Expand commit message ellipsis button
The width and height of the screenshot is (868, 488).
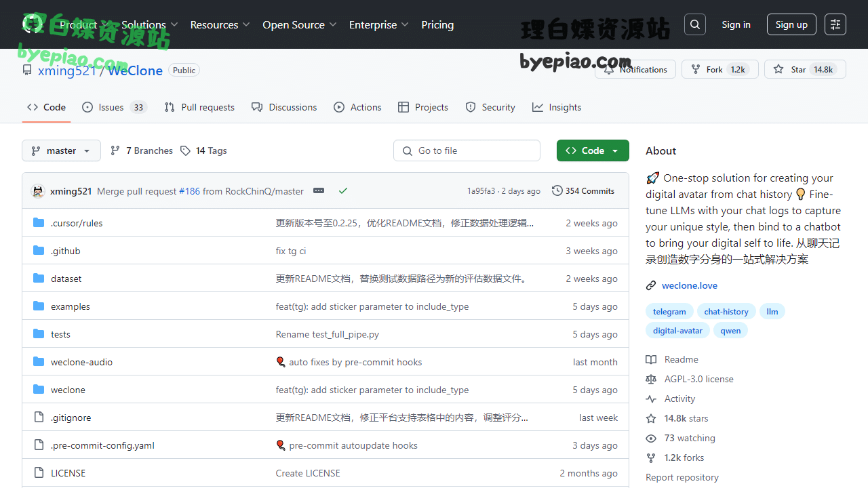point(319,191)
